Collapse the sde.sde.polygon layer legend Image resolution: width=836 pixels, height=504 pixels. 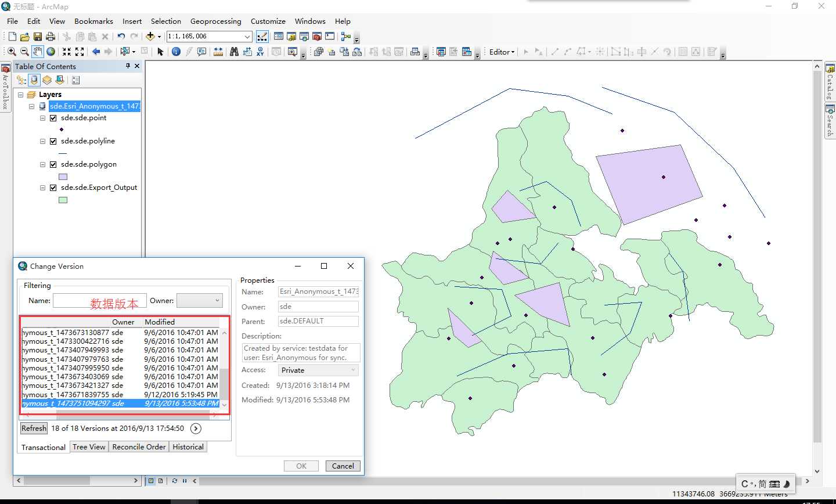42,164
